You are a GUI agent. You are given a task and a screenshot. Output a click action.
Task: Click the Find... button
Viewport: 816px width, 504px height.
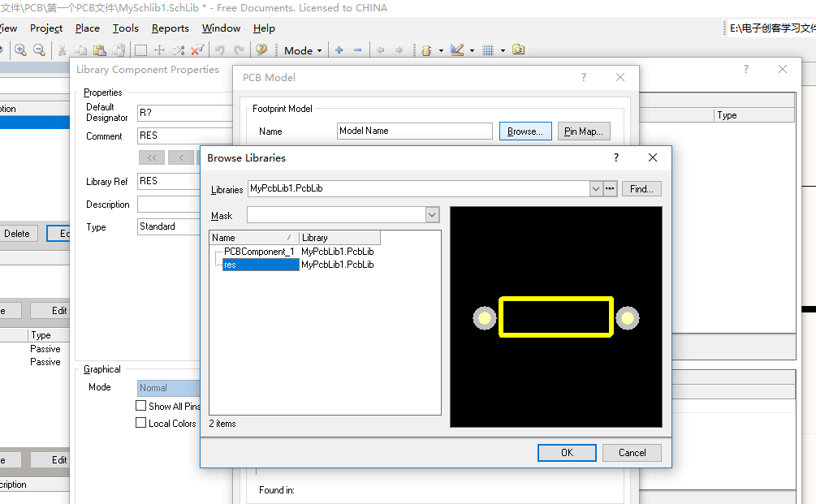pyautogui.click(x=641, y=189)
